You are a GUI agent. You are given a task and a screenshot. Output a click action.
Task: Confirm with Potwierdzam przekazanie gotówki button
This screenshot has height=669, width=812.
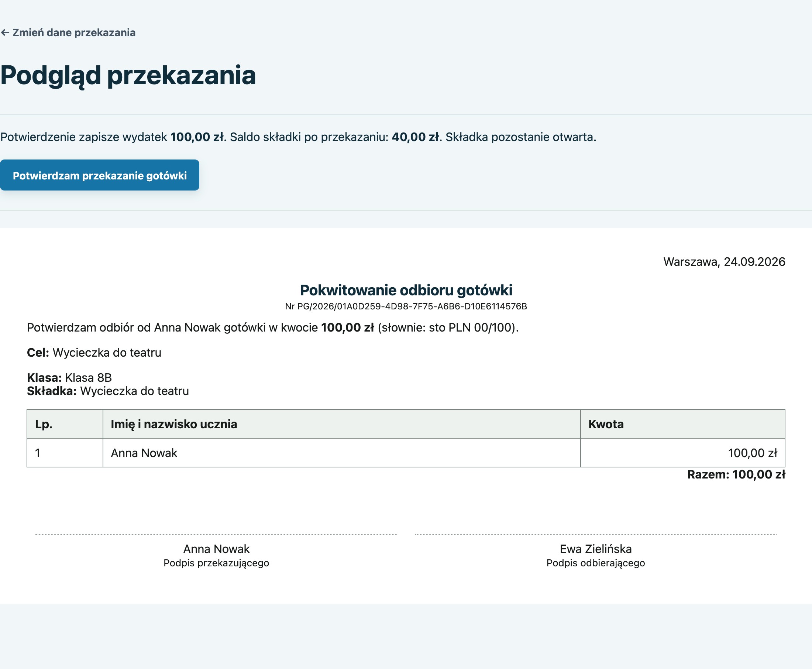(100, 175)
